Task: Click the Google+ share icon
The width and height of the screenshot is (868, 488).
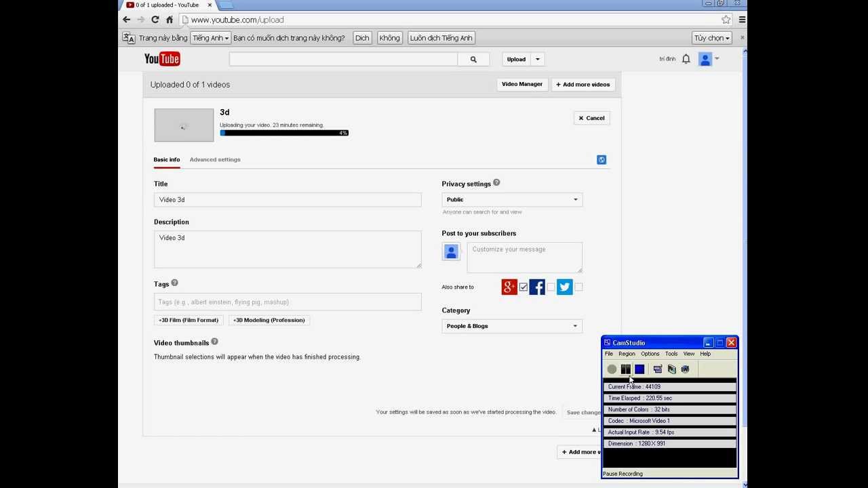Action: pos(509,287)
